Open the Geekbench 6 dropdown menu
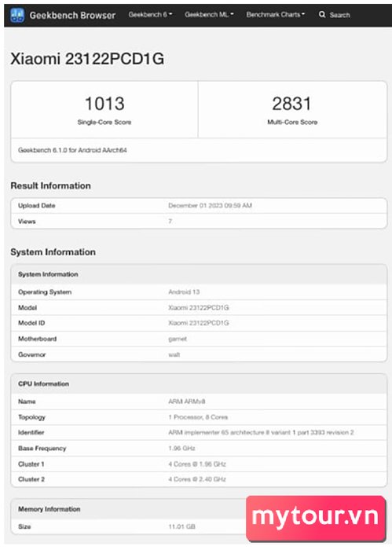The width and height of the screenshot is (392, 550). click(150, 15)
